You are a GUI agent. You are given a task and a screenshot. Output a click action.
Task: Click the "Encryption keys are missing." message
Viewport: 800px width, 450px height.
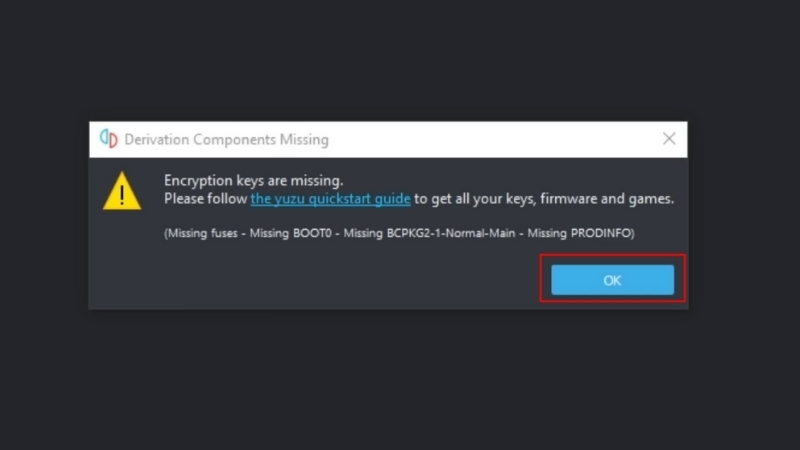(253, 181)
